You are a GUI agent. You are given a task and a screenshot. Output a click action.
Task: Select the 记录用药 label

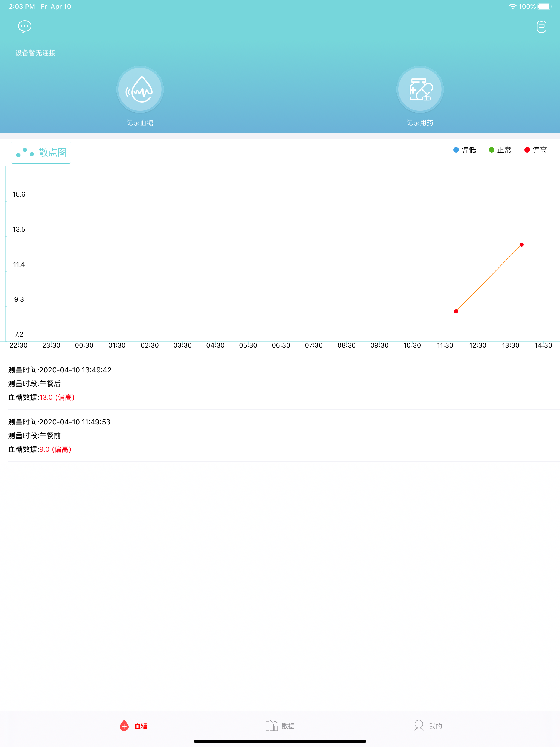pos(420,123)
